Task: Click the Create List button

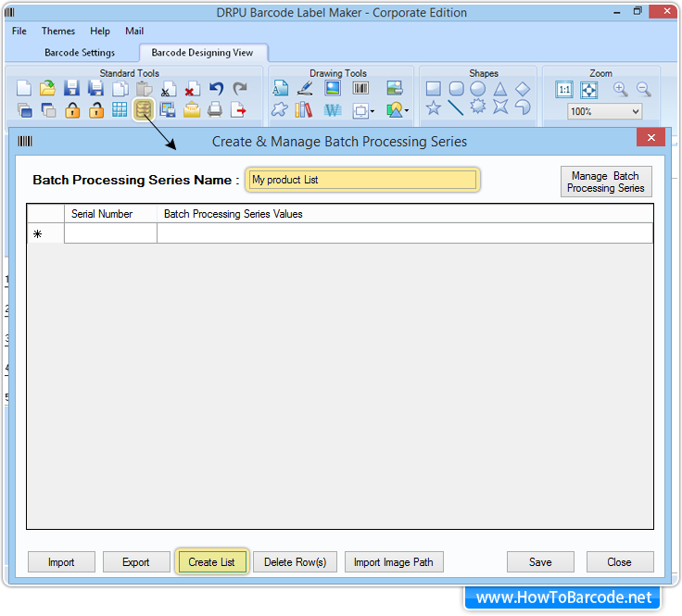Action: point(211,562)
